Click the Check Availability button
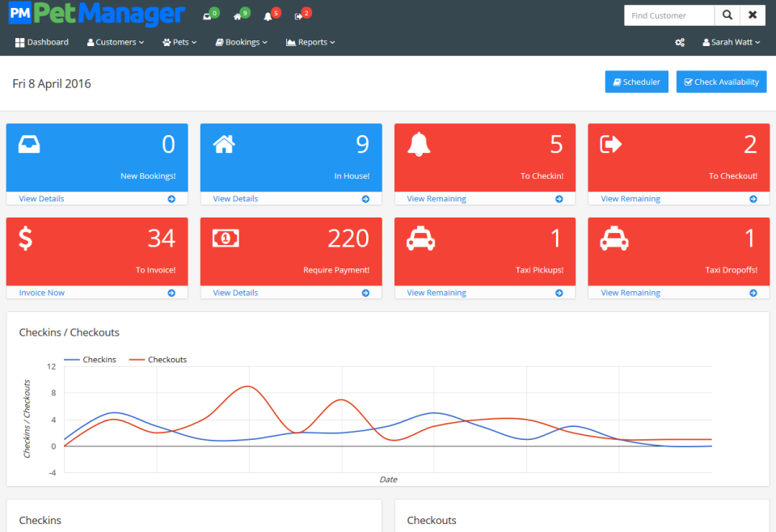776x532 pixels. (x=720, y=81)
